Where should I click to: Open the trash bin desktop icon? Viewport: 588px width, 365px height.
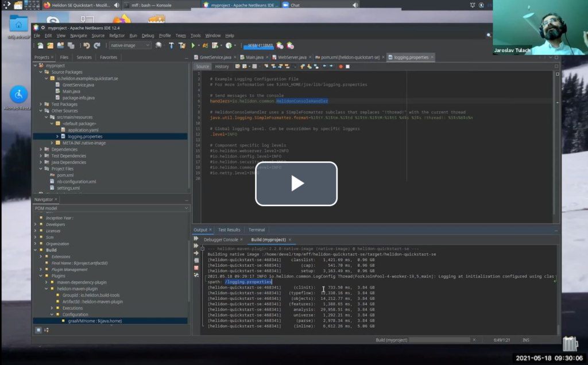click(569, 343)
